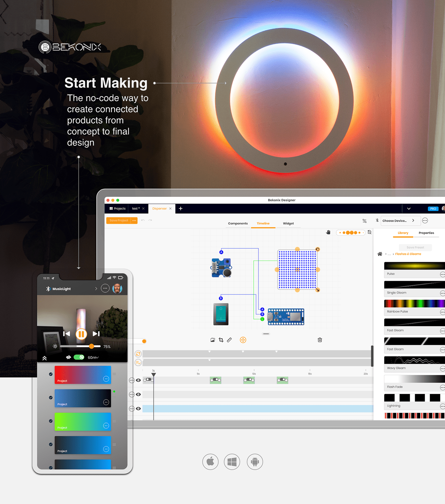The height and width of the screenshot is (504, 445).
Task: Toggle the green loop switch in phone app
Action: tap(79, 357)
